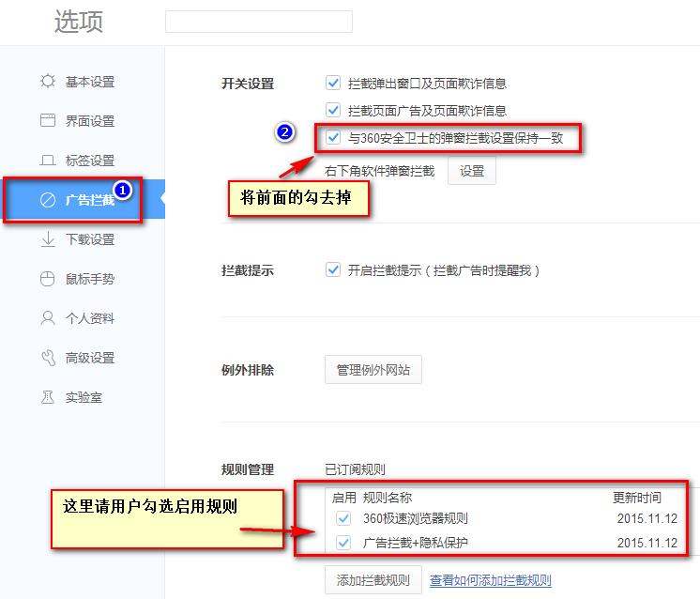Uncheck 与360安全卫士的弹窗拦截设置保持一致 checkbox
700x599 pixels.
coord(333,138)
